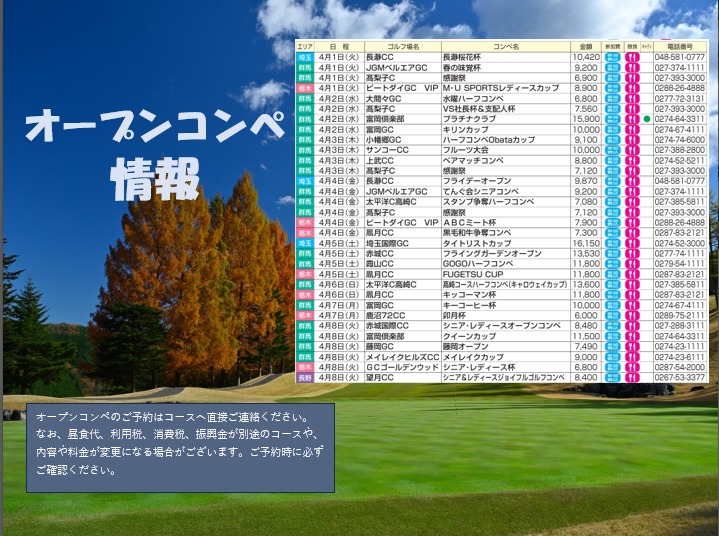Click the blue fee badge in キーコーヒー杯 row
The width and height of the screenshot is (719, 536).
click(613, 305)
